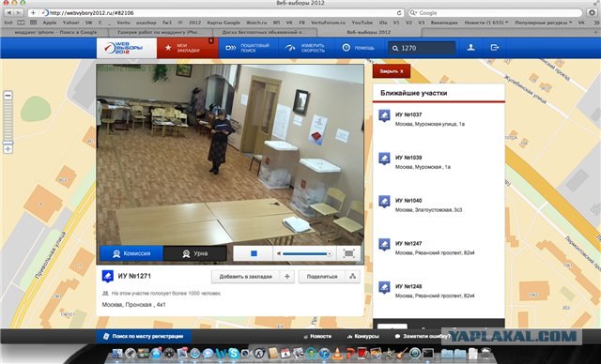Open Пошаговый поиск step search
601x364 pixels.
[248, 48]
